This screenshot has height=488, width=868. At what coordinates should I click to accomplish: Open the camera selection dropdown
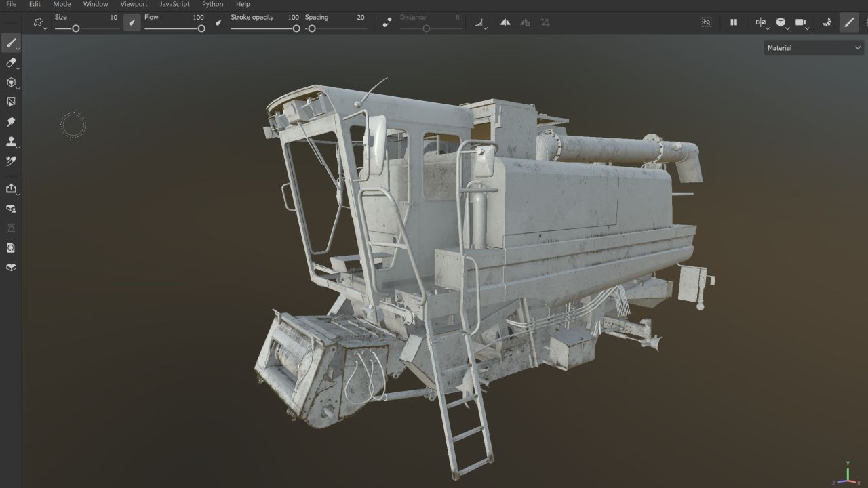point(802,23)
